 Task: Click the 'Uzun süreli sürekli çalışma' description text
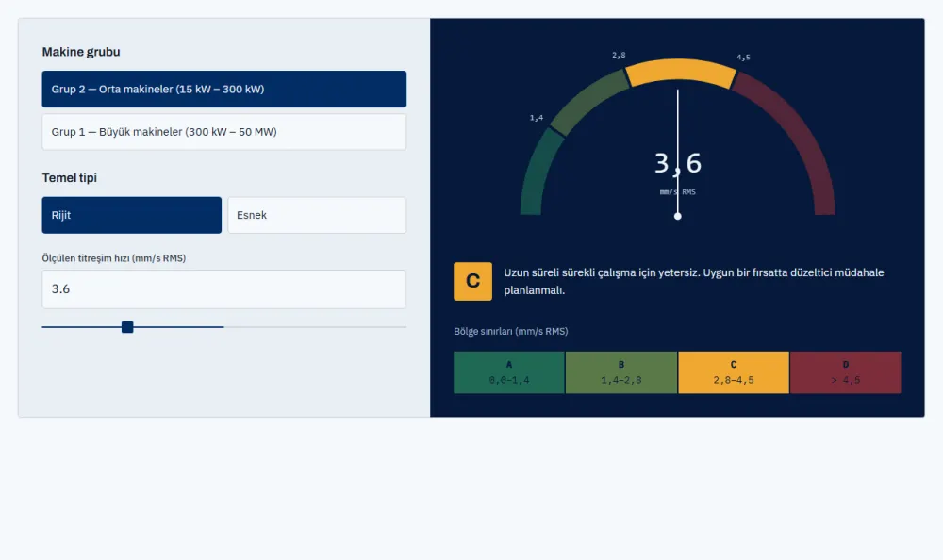point(694,281)
